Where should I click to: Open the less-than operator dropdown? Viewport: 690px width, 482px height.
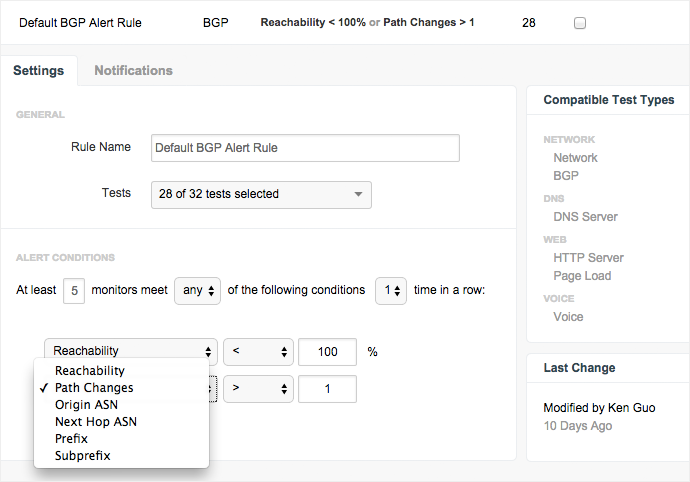coord(257,351)
